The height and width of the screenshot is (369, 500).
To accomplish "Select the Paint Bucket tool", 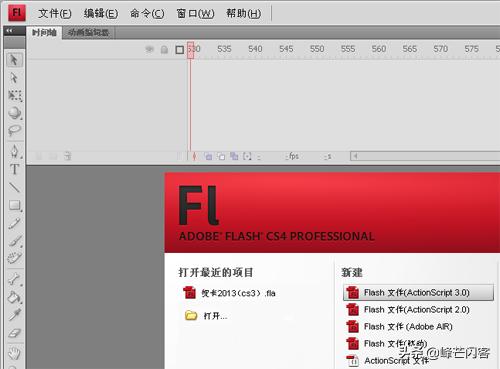I will (15, 297).
